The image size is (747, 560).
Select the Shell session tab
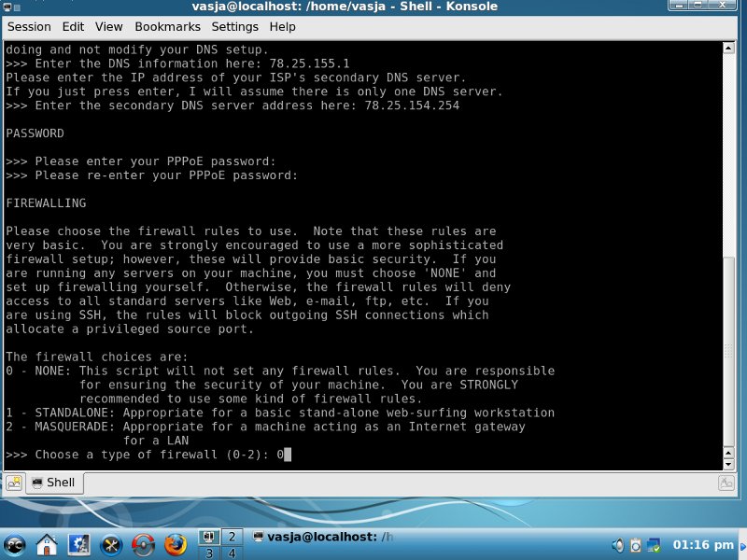53,483
